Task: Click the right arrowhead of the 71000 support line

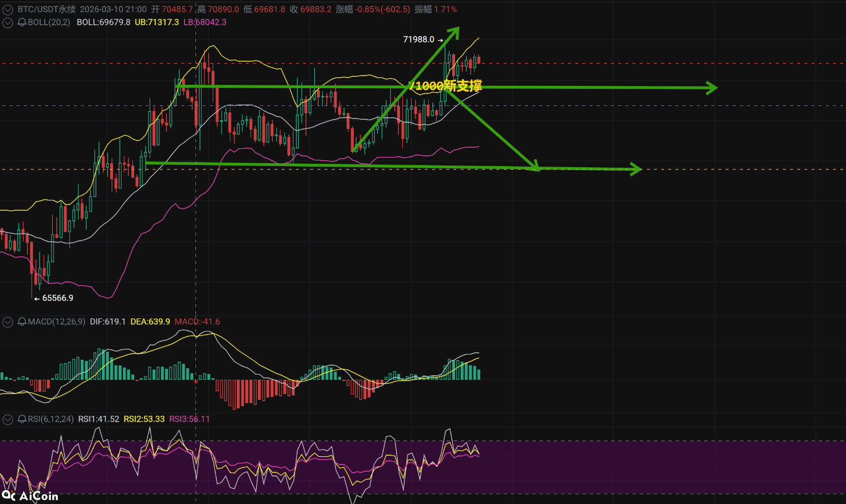Action: (712, 88)
